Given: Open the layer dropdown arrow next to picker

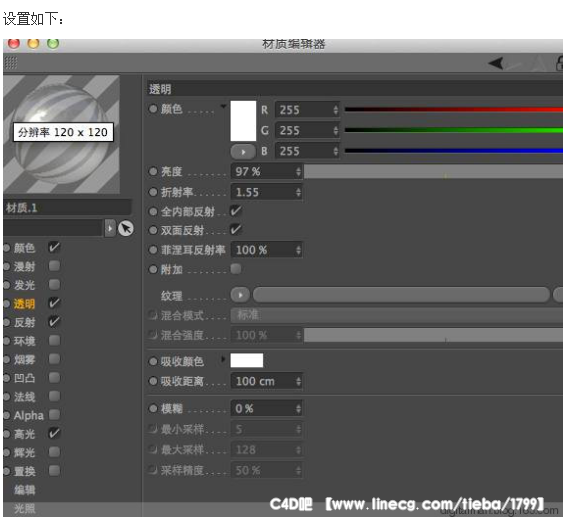Looking at the screenshot, I should pos(110,228).
